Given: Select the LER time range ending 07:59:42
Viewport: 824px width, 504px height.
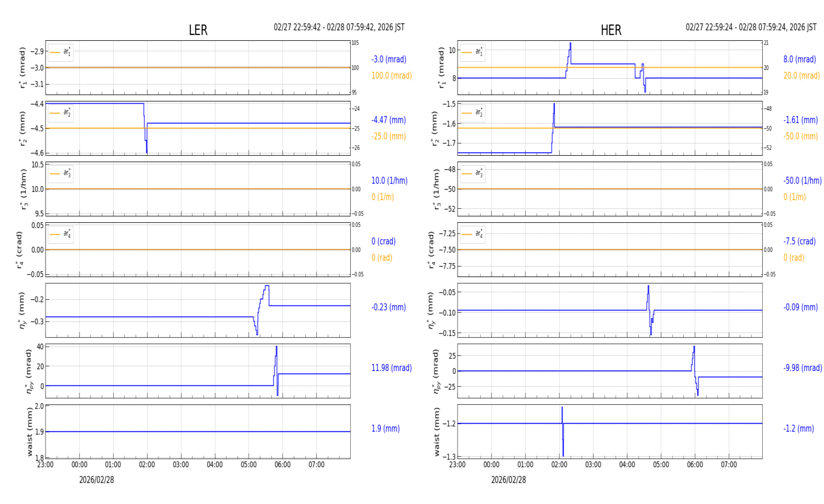Looking at the screenshot, I should (x=339, y=27).
